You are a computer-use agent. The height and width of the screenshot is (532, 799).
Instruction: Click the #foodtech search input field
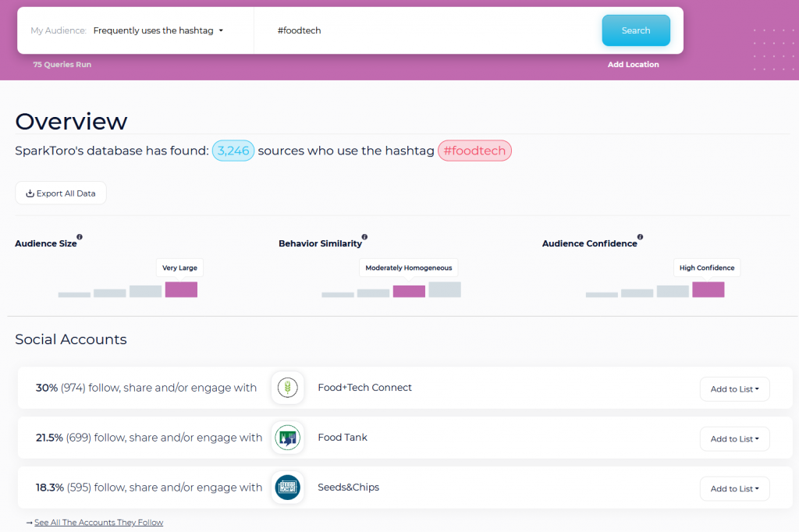[x=428, y=30]
